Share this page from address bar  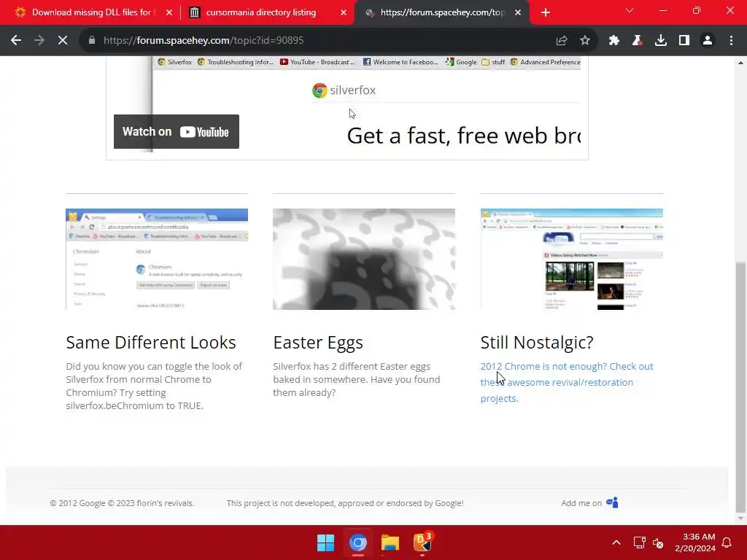(562, 41)
